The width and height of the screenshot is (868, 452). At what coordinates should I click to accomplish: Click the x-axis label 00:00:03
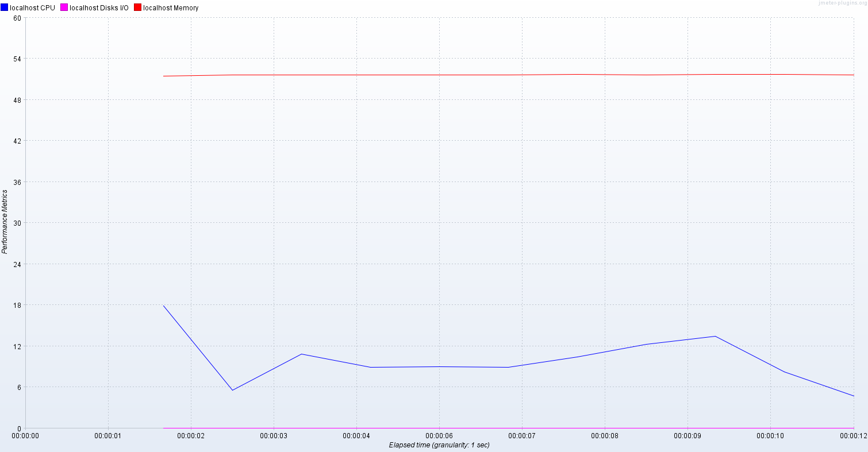[x=274, y=436]
